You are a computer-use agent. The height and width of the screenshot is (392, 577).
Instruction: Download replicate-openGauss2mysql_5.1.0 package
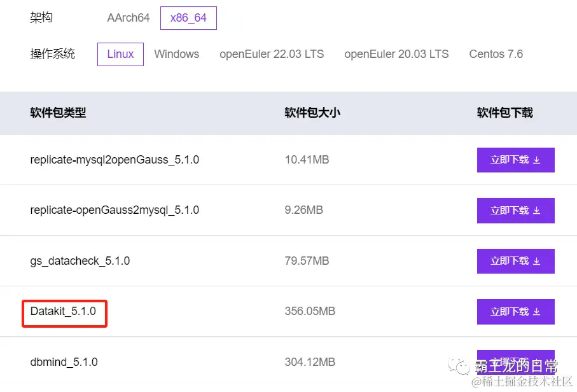(x=515, y=210)
